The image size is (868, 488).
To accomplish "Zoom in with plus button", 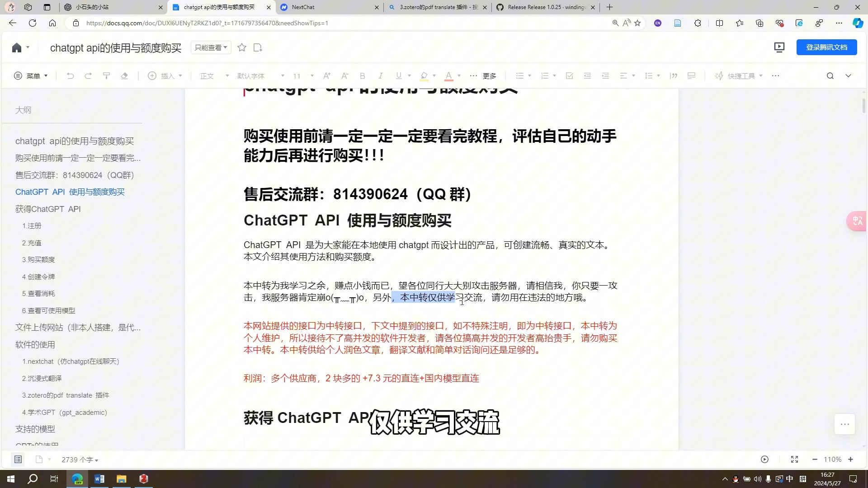I will point(850,460).
